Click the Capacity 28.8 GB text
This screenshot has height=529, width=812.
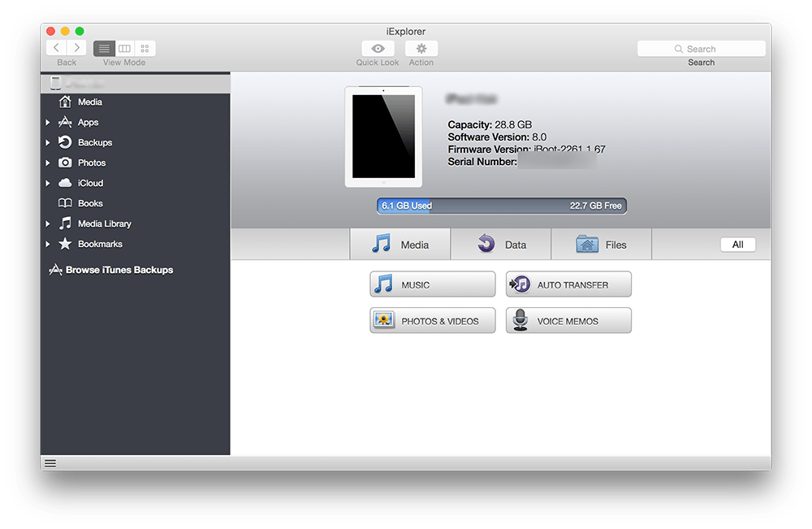click(x=490, y=125)
